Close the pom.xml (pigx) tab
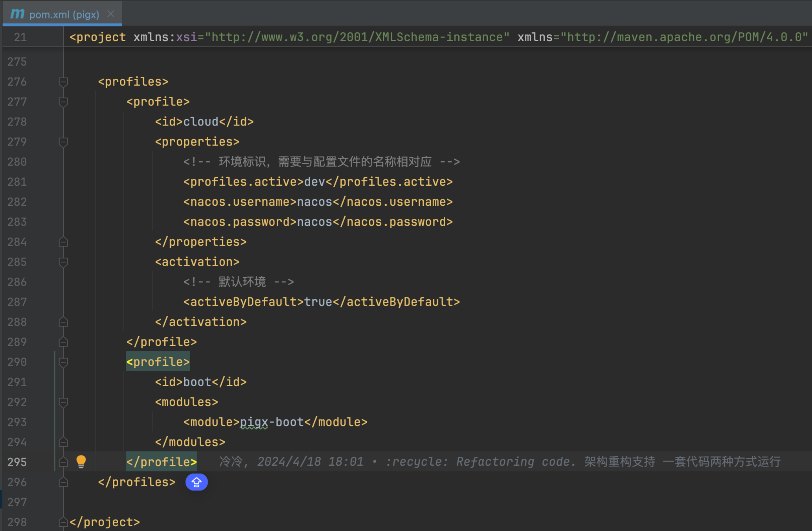812x531 pixels. click(111, 14)
